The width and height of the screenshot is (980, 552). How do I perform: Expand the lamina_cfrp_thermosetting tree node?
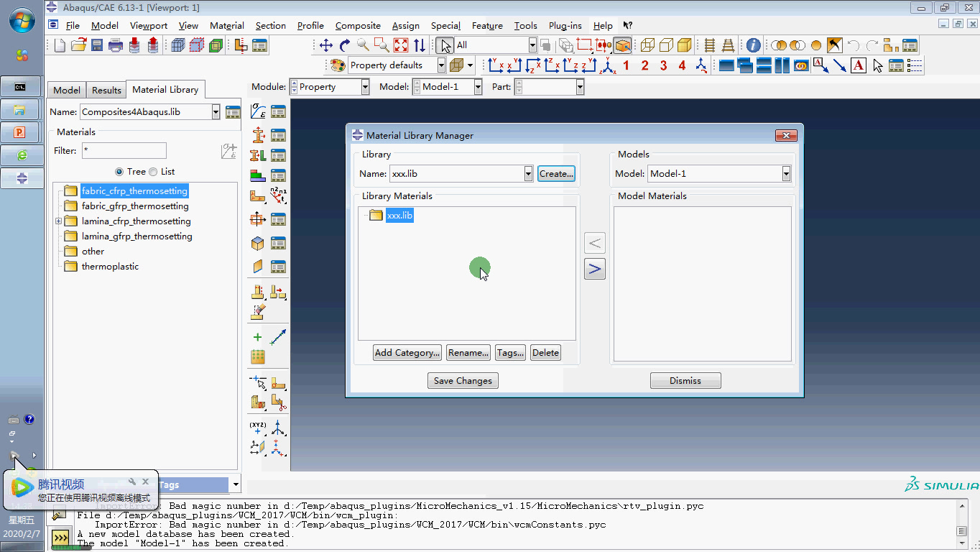(58, 221)
